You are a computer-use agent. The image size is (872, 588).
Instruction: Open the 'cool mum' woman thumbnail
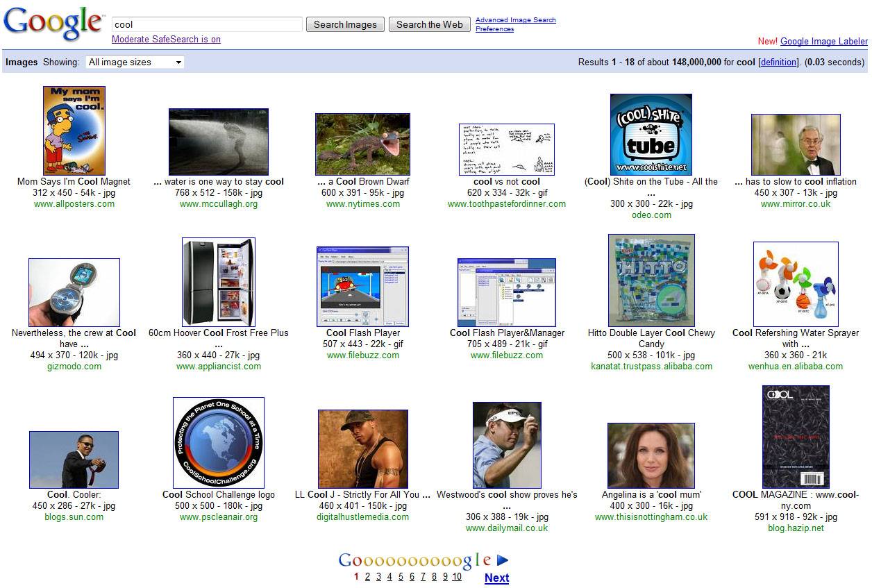[651, 456]
